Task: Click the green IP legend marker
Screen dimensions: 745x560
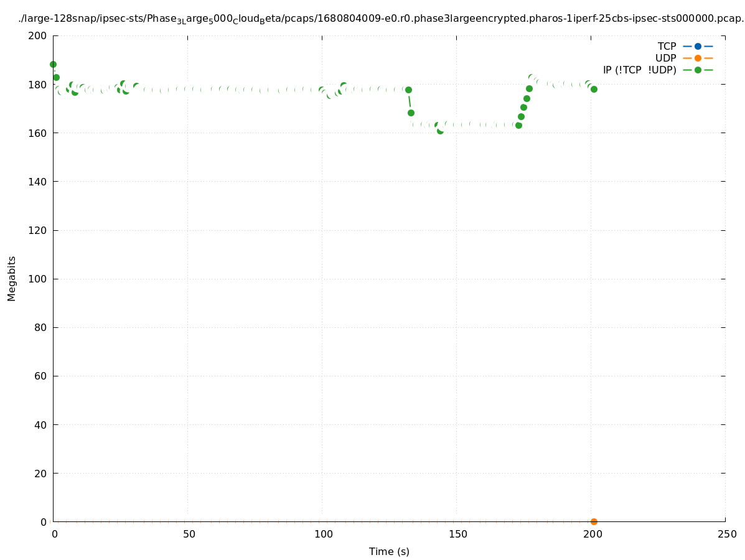Action: pos(698,70)
